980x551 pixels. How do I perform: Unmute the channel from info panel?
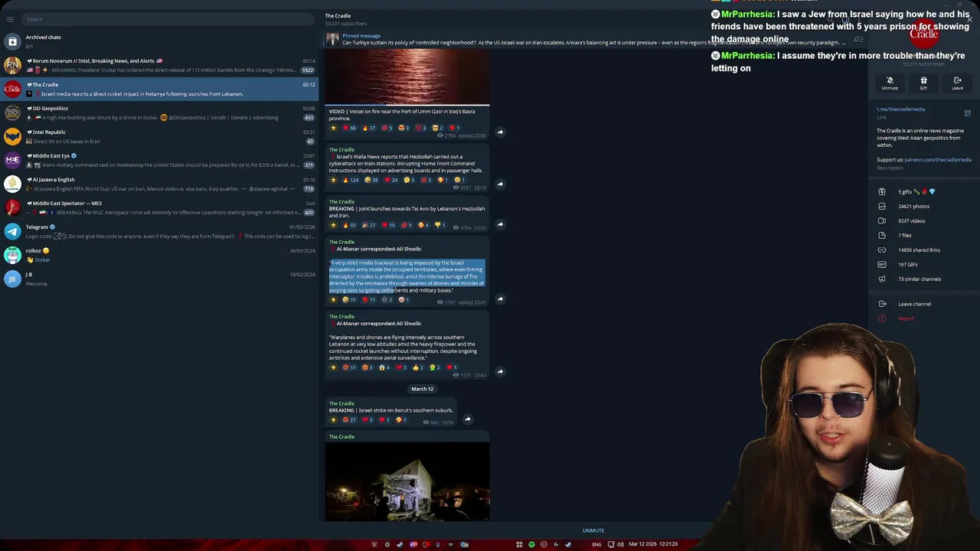click(x=890, y=83)
